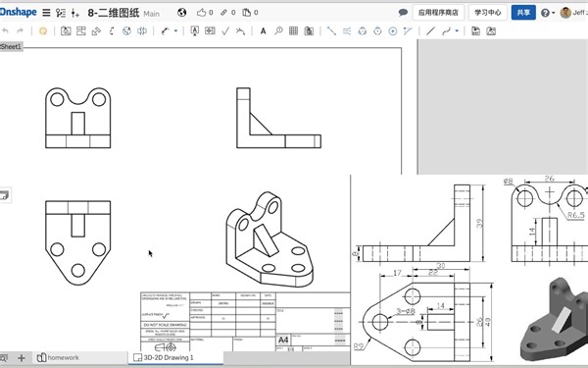
Task: Open the comments speech bubble
Action: (403, 13)
